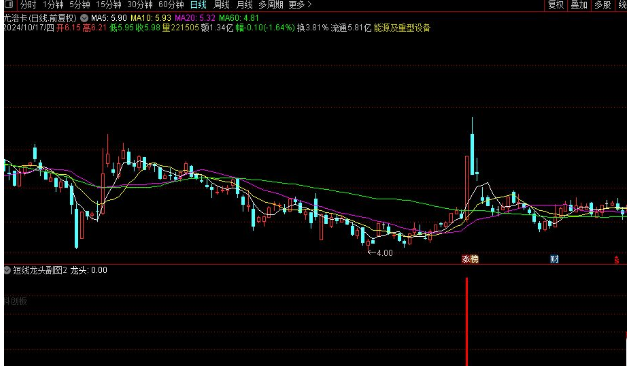Switch to 日线 daily chart

click(x=198, y=5)
